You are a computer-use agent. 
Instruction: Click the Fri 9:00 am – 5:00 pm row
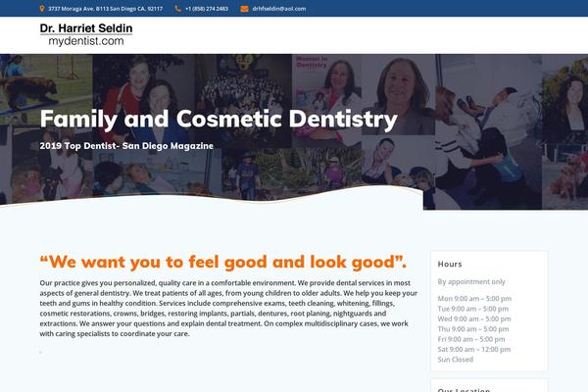(x=471, y=339)
